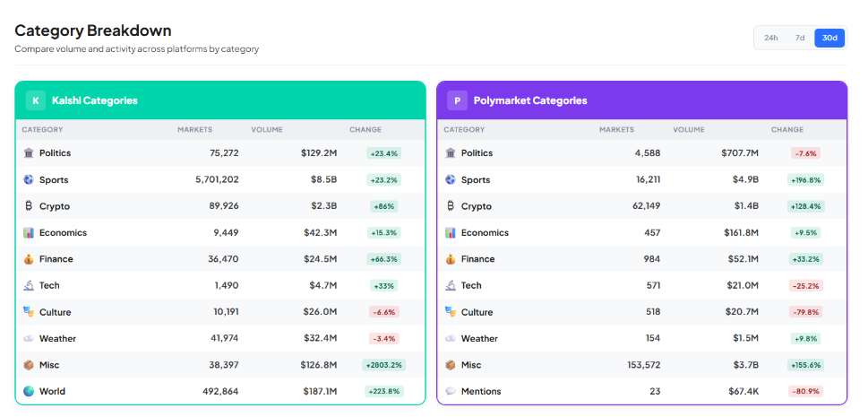Click Kalshi World volume $187.1M
The height and width of the screenshot is (417, 868).
(x=320, y=392)
